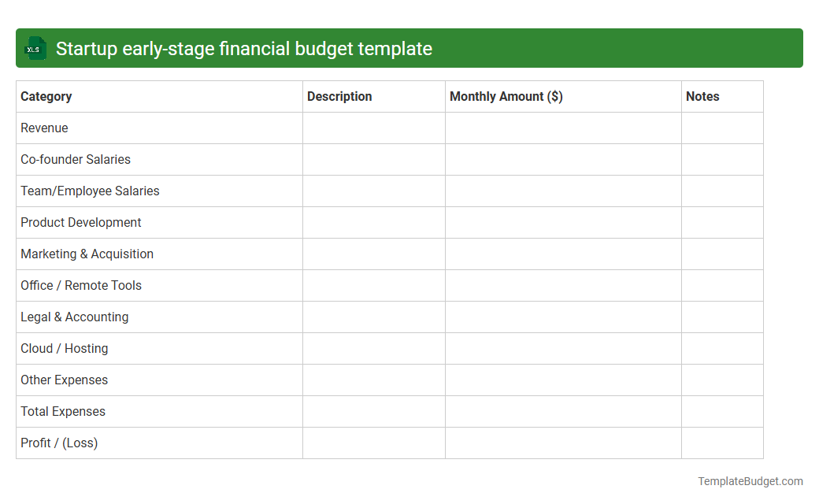
Task: Click the Co-founder Salaries cell
Action: pos(75,159)
